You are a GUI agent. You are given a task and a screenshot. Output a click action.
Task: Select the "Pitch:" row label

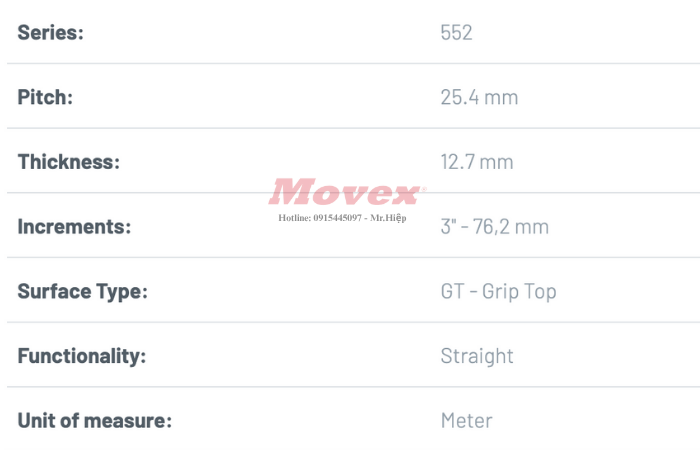[45, 98]
